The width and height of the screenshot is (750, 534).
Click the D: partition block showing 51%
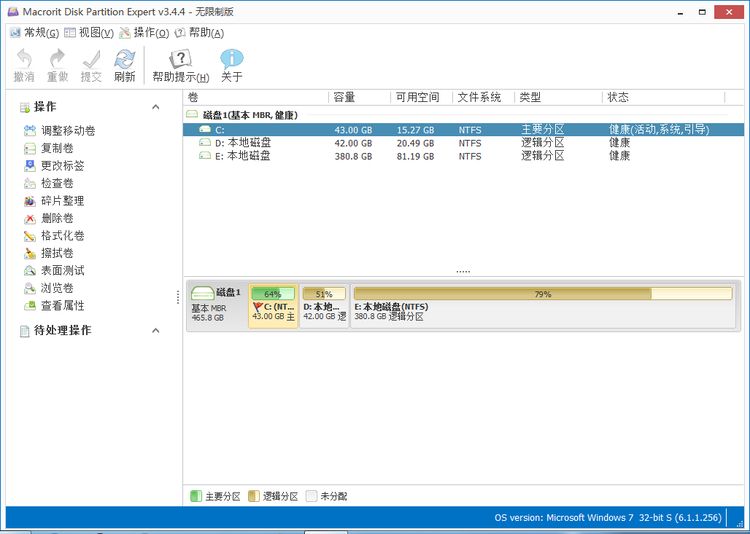[x=324, y=306]
